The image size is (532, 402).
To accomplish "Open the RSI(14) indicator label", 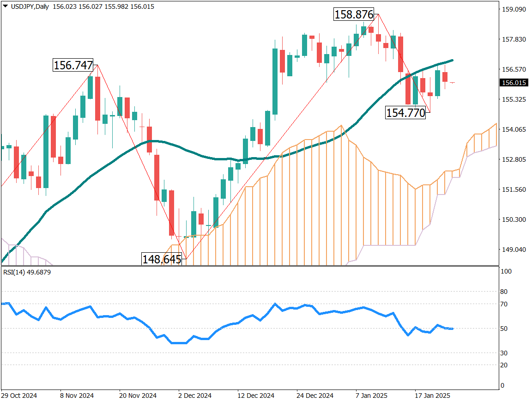I will pos(26,272).
